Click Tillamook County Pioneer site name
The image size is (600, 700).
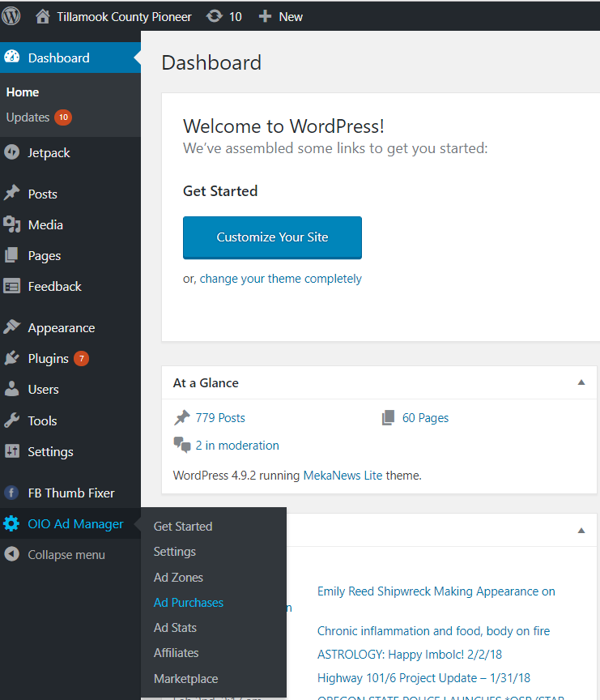coord(124,16)
